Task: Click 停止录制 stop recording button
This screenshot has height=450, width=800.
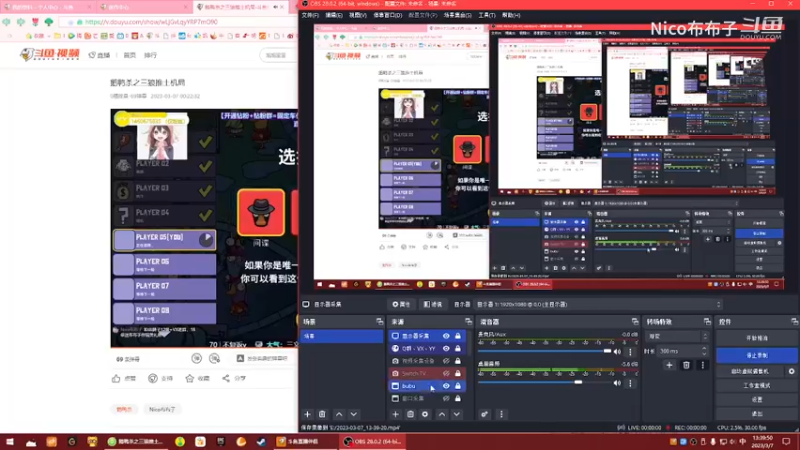Action: click(757, 355)
